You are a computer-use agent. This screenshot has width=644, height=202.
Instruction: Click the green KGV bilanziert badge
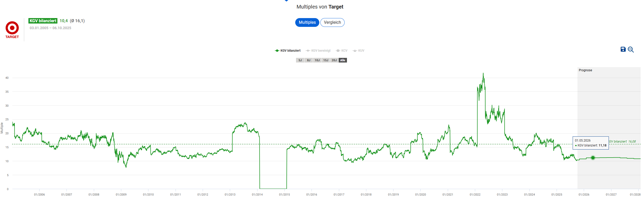coord(43,21)
